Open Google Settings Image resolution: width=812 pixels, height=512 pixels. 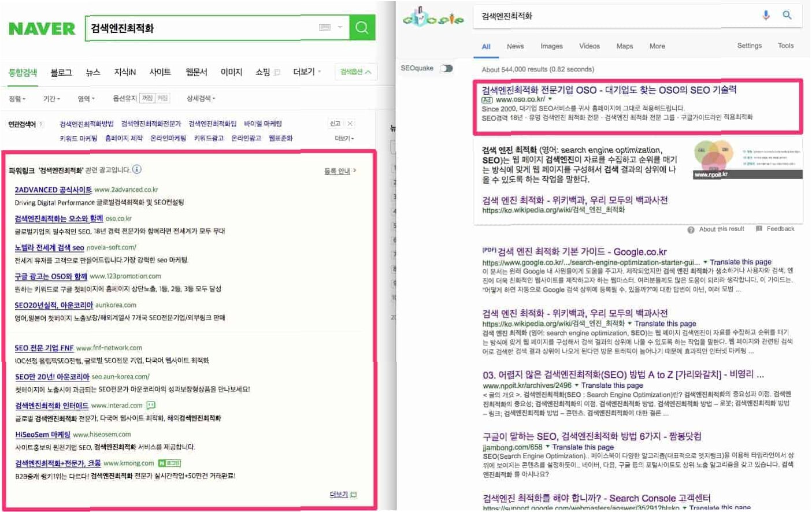tap(749, 46)
